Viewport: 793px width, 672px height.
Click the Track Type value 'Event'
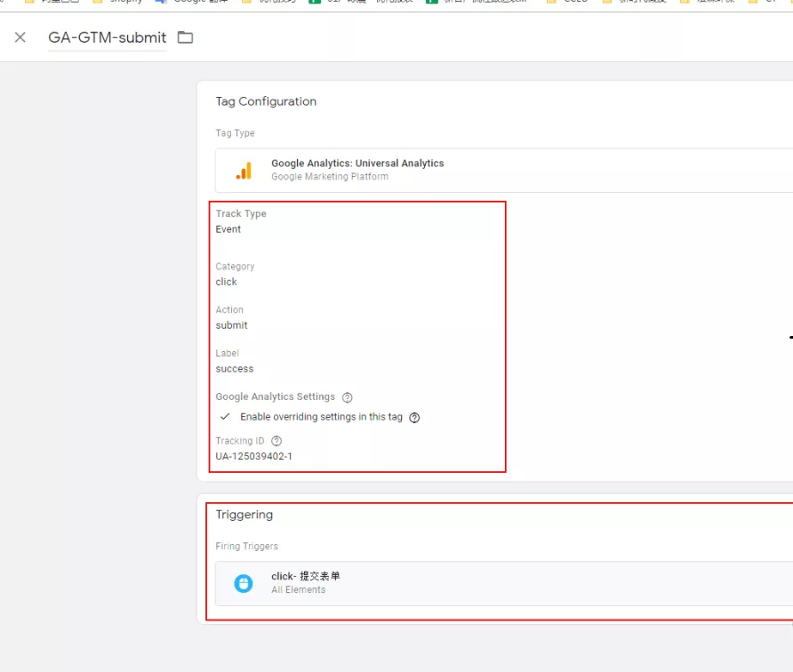(x=228, y=229)
